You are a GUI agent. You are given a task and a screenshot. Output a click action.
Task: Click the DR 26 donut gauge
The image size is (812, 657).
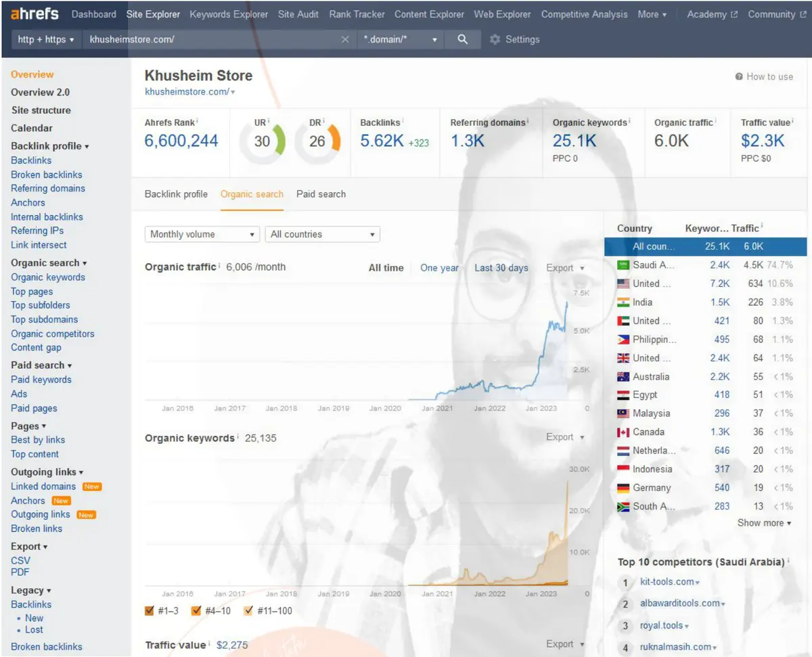click(317, 141)
